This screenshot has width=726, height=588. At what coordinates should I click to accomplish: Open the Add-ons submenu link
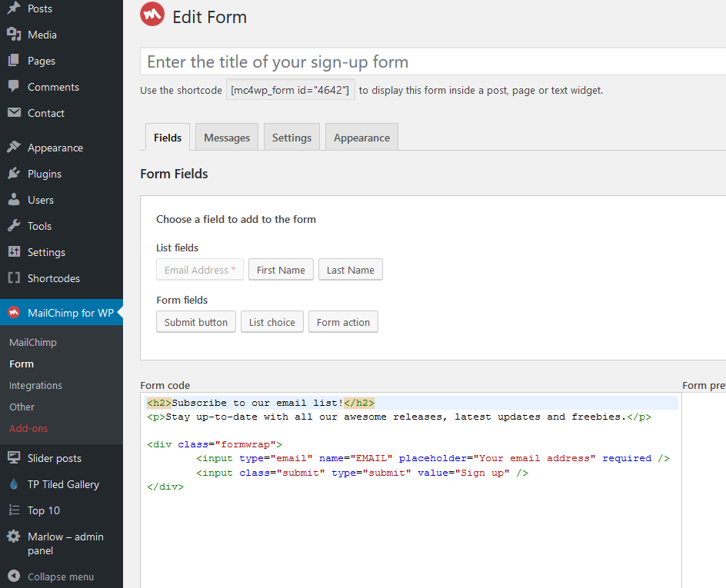click(28, 428)
